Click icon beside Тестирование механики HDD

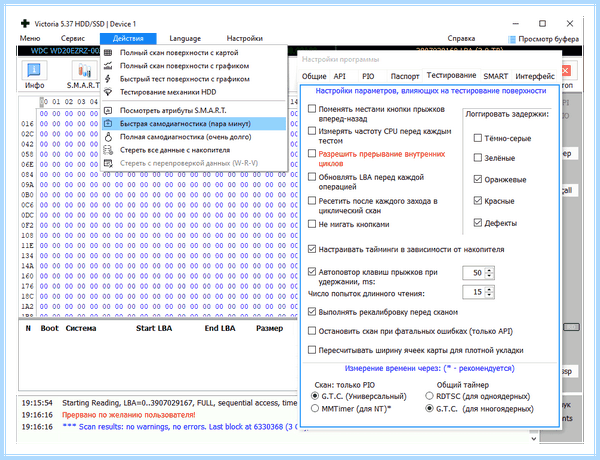108,92
